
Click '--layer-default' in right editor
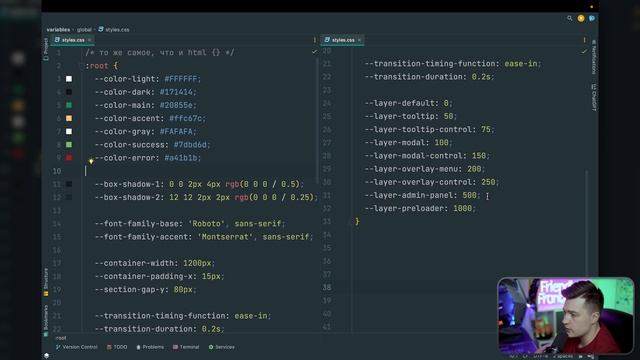pos(402,103)
